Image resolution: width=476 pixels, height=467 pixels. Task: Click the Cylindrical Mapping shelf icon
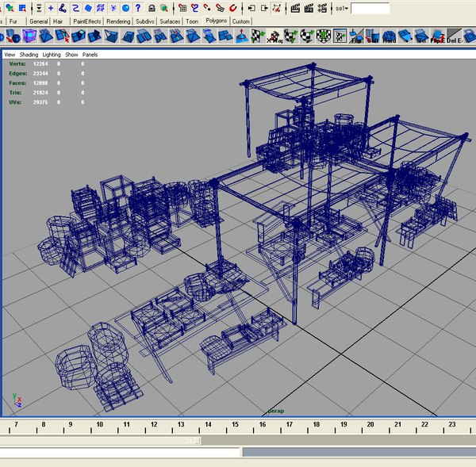(x=291, y=36)
